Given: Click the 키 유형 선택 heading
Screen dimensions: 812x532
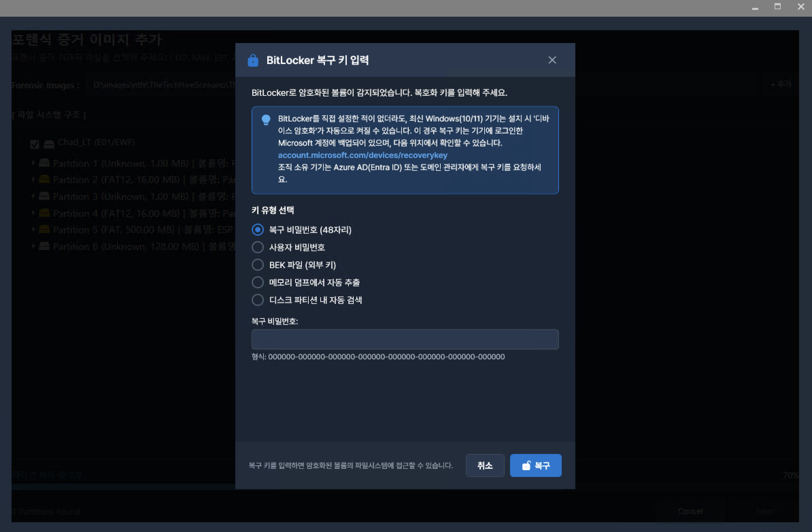Looking at the screenshot, I should [273, 210].
